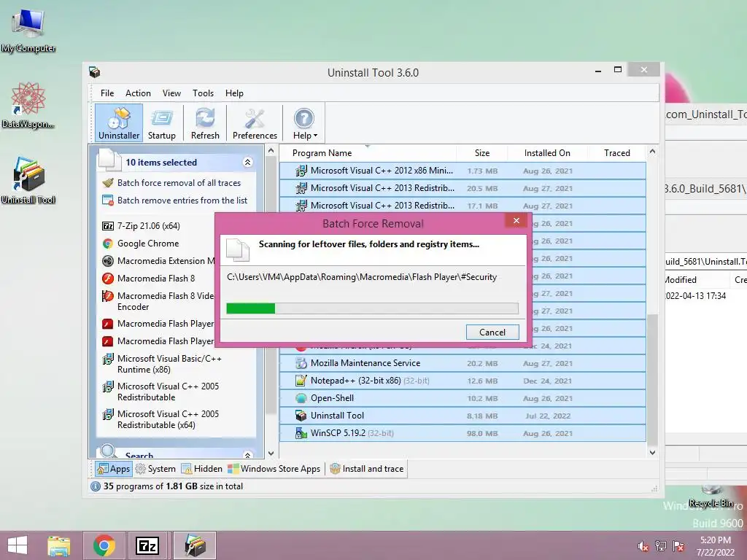Viewport: 747px width, 560px height.
Task: Open the Startup toolbar section
Action: click(x=161, y=122)
